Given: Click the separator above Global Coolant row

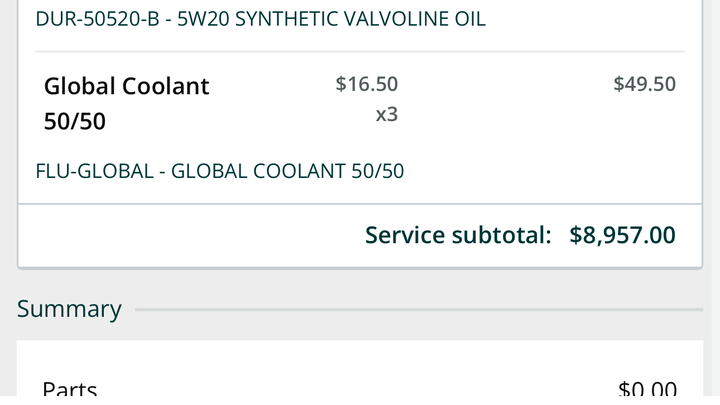Looking at the screenshot, I should (x=360, y=51).
